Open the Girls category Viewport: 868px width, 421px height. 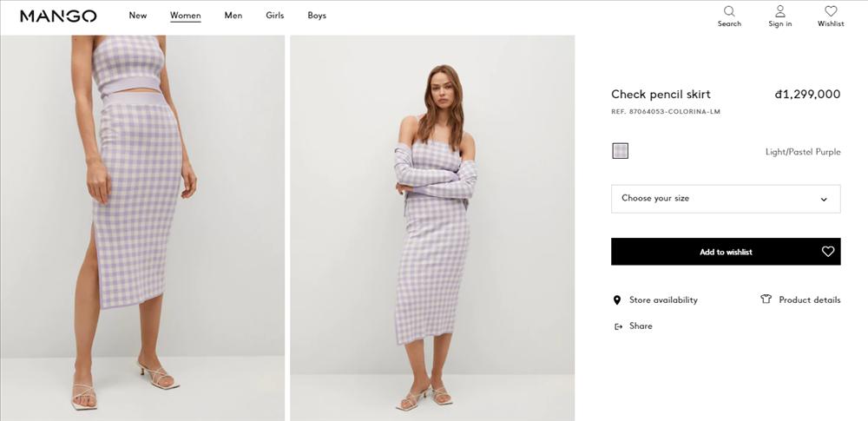click(274, 16)
